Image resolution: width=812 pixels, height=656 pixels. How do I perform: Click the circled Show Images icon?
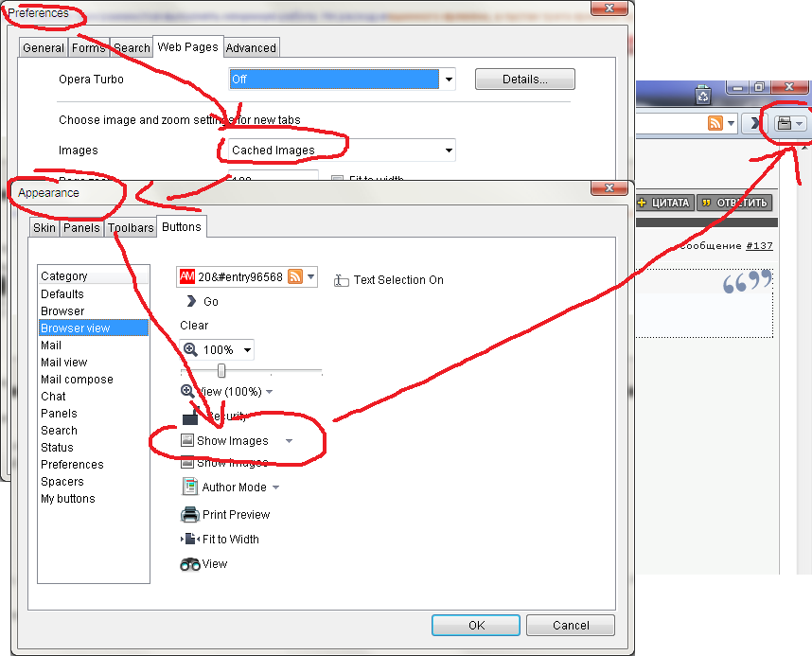click(187, 440)
